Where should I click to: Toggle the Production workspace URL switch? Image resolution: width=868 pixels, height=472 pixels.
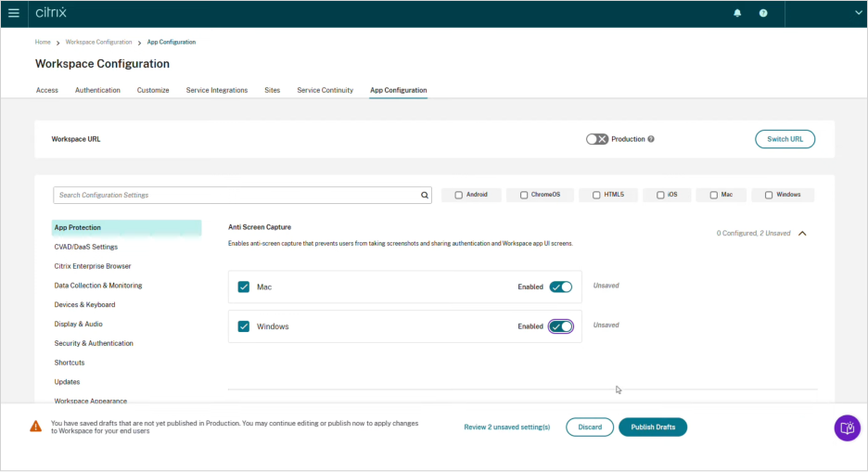[597, 139]
